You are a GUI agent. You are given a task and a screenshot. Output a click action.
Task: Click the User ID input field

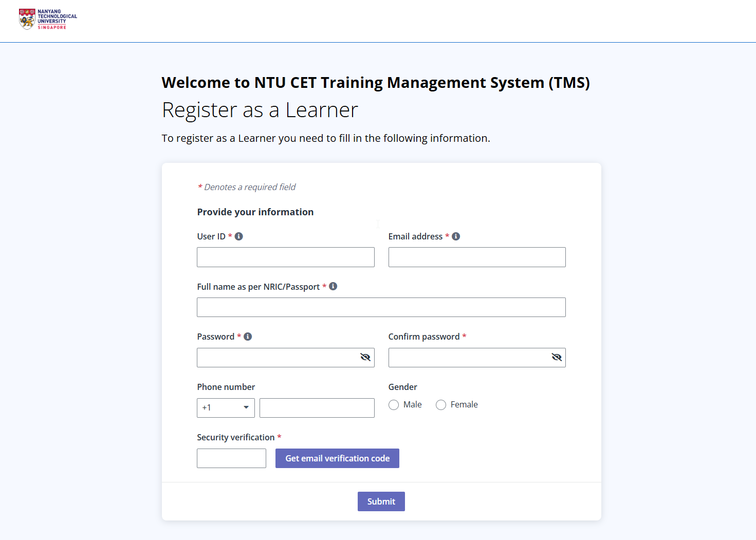(x=285, y=257)
